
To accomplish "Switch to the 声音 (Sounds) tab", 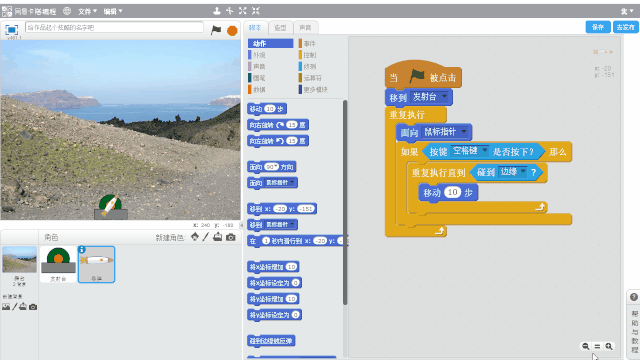I will 305,28.
